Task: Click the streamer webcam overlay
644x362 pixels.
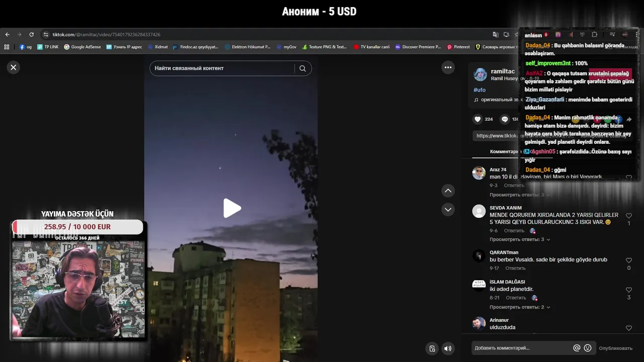Action: pos(78,288)
